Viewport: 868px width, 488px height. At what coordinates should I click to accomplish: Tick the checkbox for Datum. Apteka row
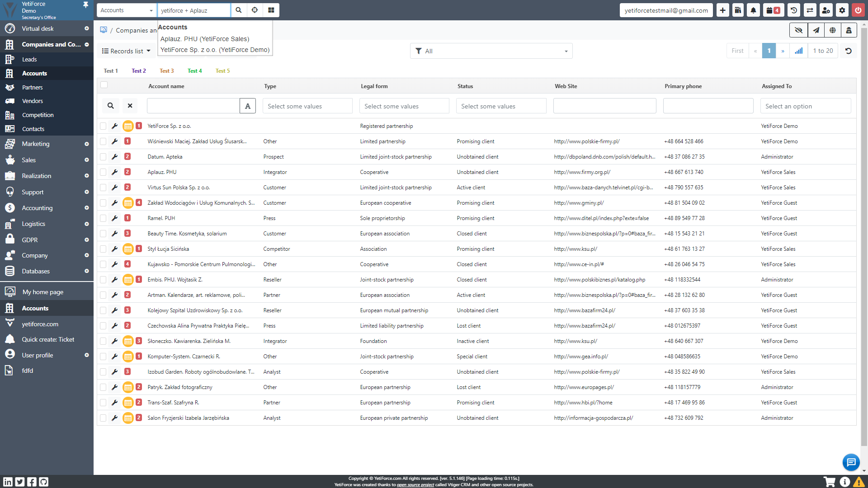point(103,157)
